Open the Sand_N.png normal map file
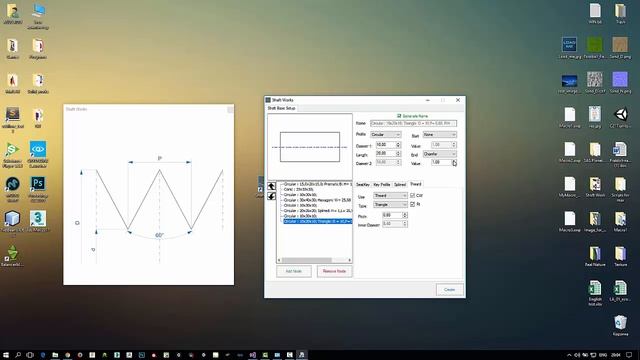The width and height of the screenshot is (640, 360). point(620,82)
